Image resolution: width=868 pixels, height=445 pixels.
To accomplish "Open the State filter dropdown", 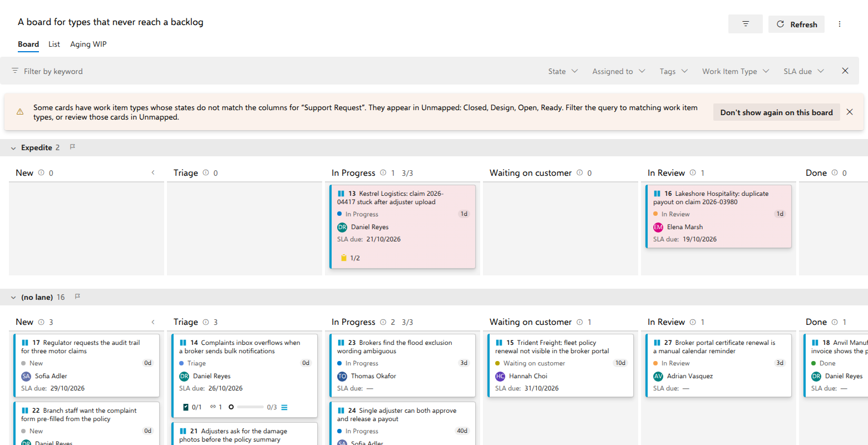I will pyautogui.click(x=563, y=71).
